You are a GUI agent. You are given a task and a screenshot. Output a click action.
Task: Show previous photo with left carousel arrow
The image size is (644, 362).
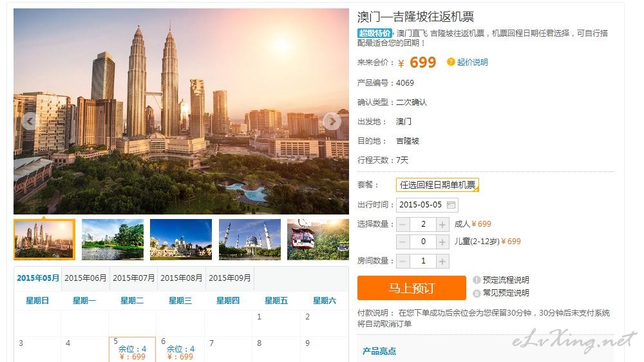(x=30, y=121)
